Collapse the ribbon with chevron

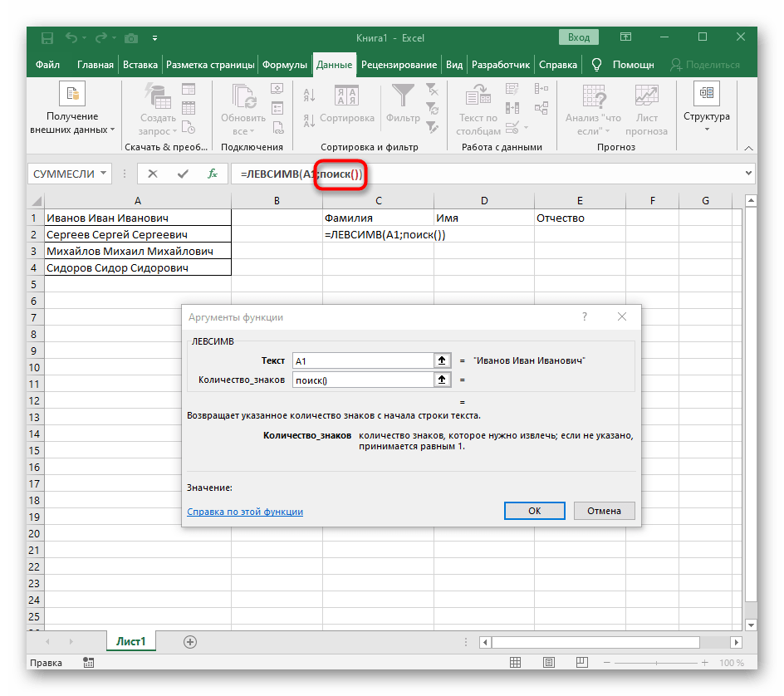748,148
